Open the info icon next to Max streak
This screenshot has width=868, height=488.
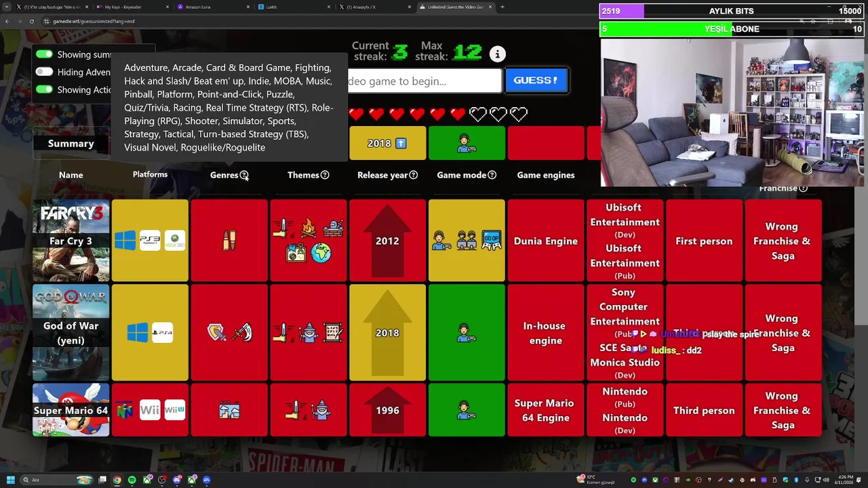pyautogui.click(x=497, y=54)
